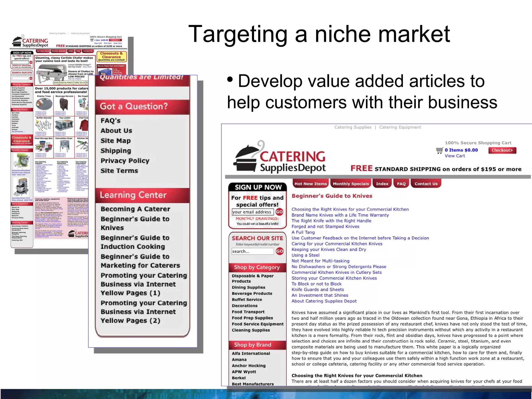Select Food Service Equipment category
Viewport: 532px width, 399px height.
(258, 324)
